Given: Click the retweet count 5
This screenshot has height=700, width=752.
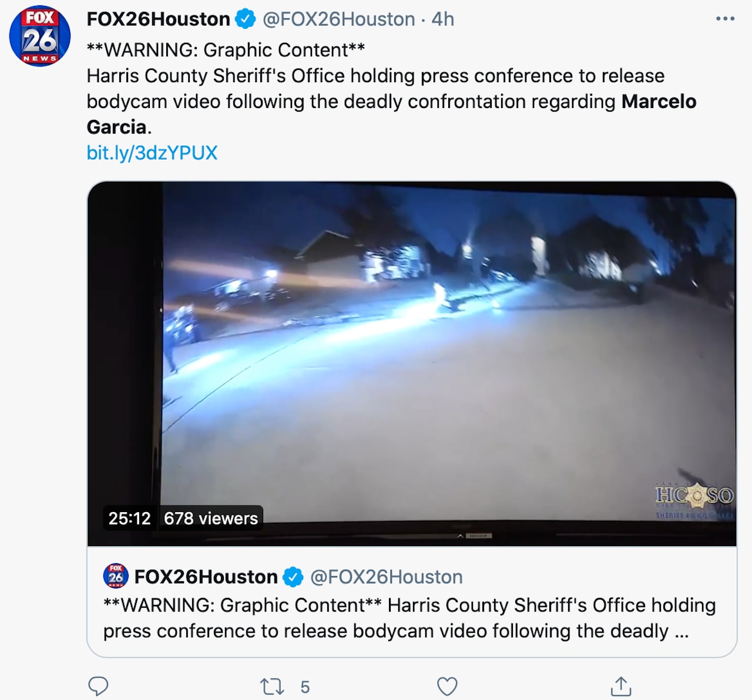Looking at the screenshot, I should click(305, 686).
